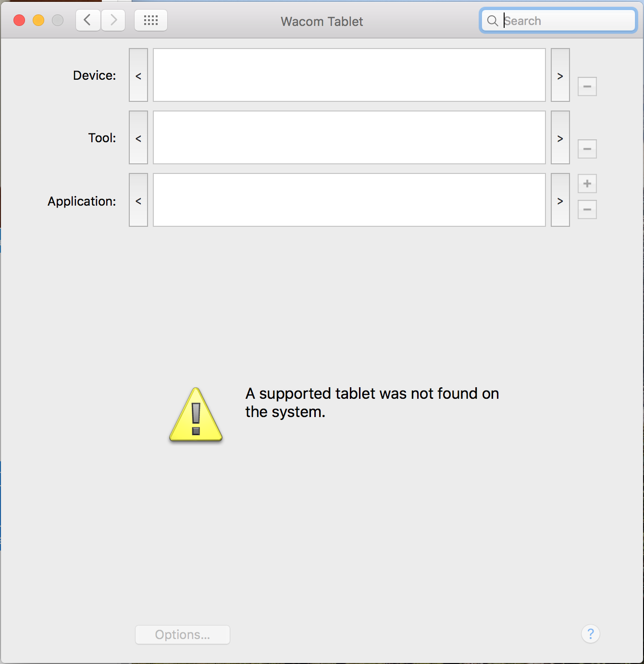Image resolution: width=644 pixels, height=664 pixels.
Task: Minimize the Wacom Tablet window
Action: [x=38, y=20]
